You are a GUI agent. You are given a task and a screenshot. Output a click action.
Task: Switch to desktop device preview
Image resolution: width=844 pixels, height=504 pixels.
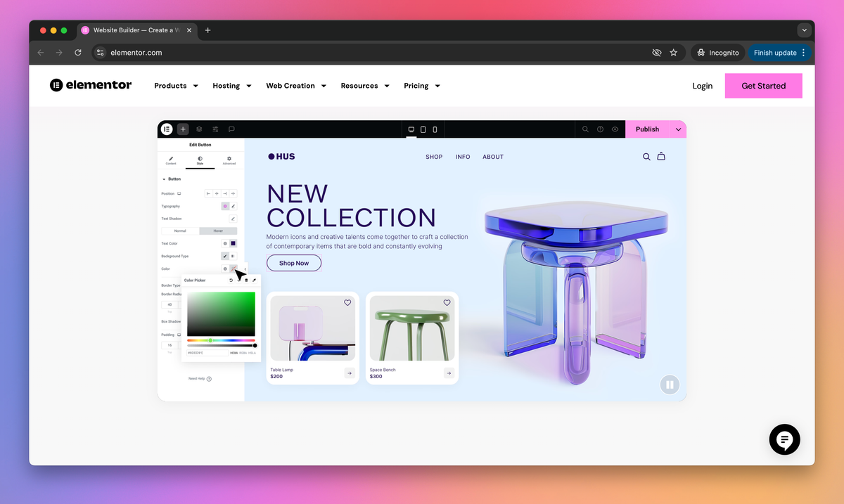click(x=411, y=129)
